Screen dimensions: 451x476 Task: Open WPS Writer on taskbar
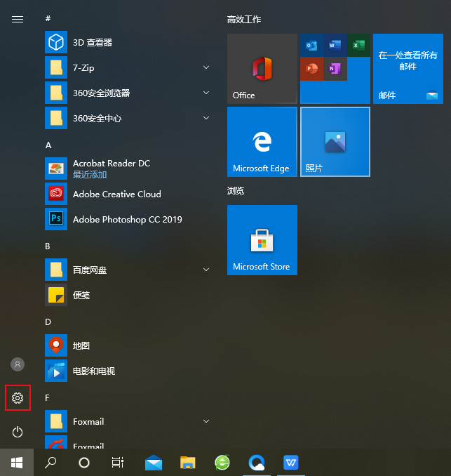[291, 463]
